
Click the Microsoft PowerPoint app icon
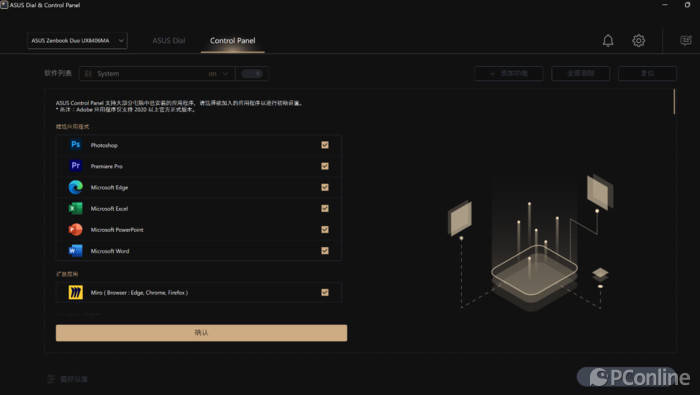(x=75, y=229)
